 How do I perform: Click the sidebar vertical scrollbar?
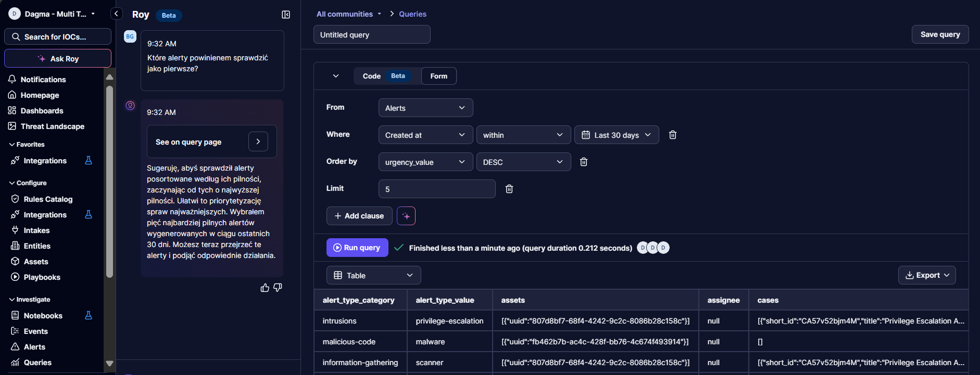109,182
